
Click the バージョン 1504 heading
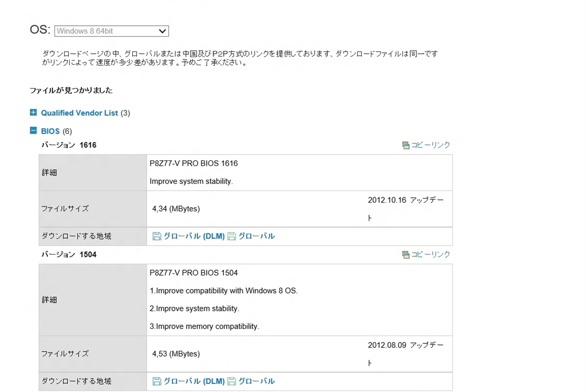[x=69, y=255]
